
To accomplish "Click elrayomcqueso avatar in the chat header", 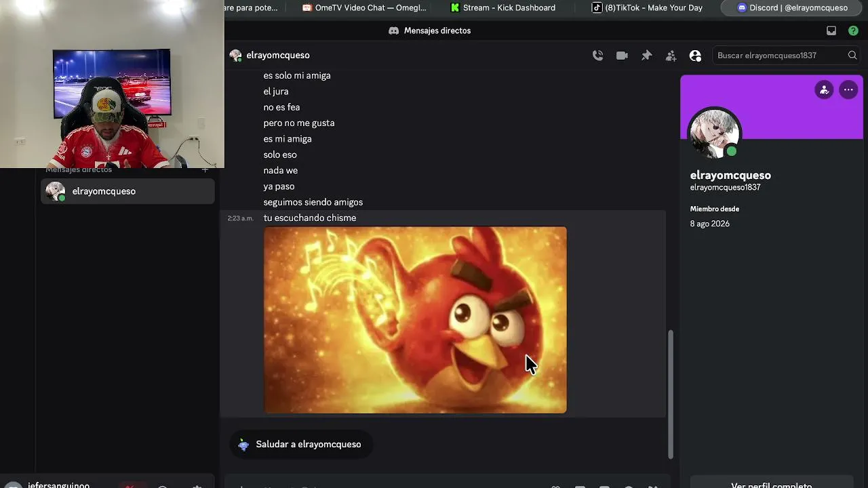I will [235, 56].
